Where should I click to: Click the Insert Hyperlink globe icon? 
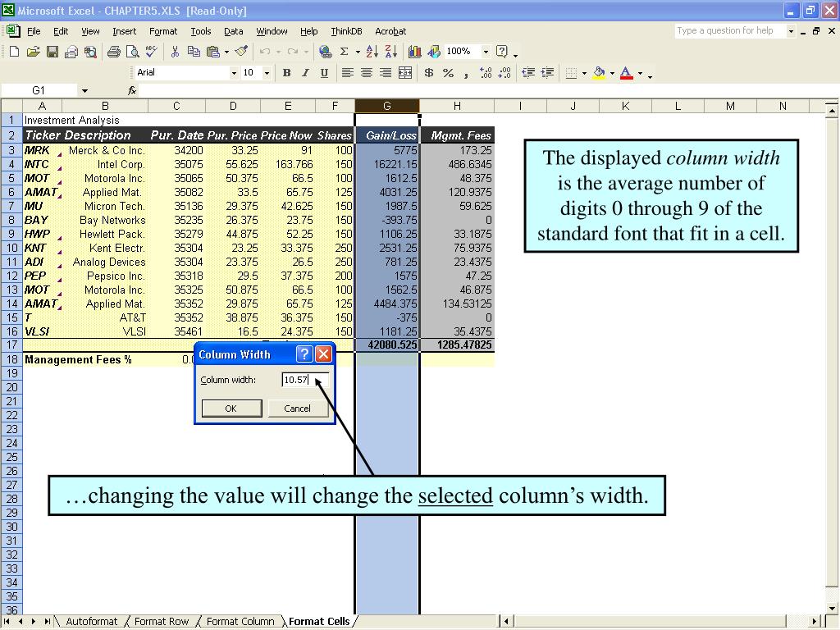(x=325, y=52)
